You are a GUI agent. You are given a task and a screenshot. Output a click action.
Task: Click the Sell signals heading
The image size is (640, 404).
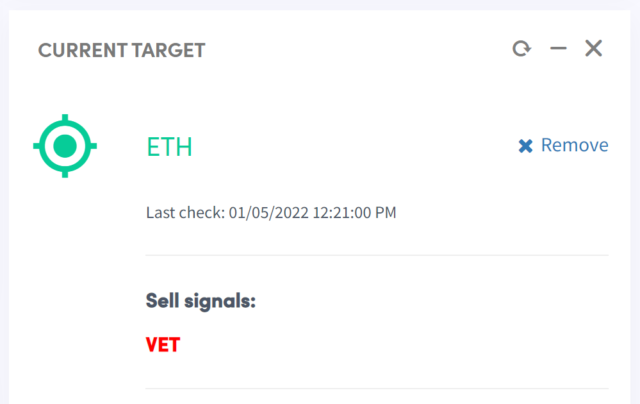pyautogui.click(x=201, y=301)
